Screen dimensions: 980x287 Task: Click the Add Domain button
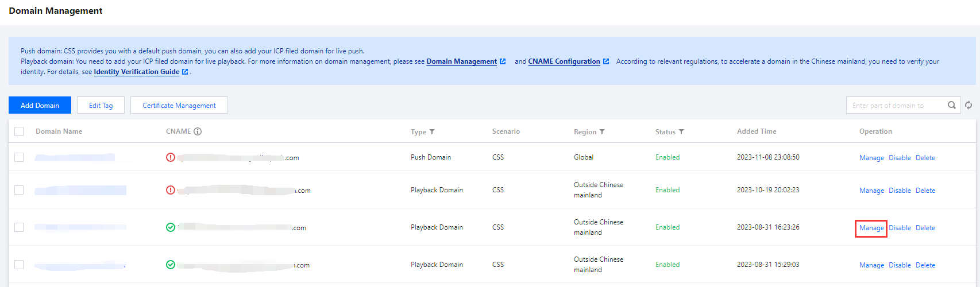[x=40, y=105]
